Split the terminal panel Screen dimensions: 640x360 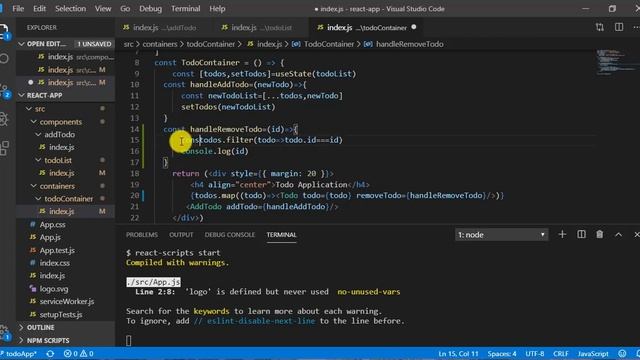pyautogui.click(x=581, y=234)
